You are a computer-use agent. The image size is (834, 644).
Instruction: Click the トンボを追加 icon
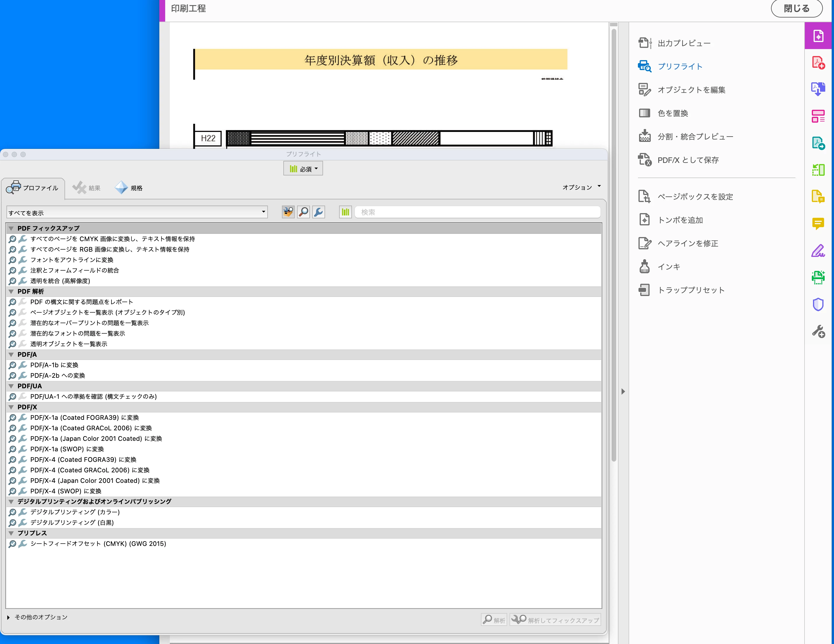645,220
